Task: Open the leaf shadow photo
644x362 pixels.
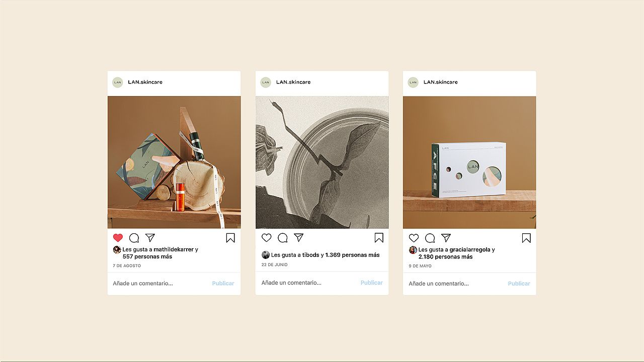Action: 322,162
